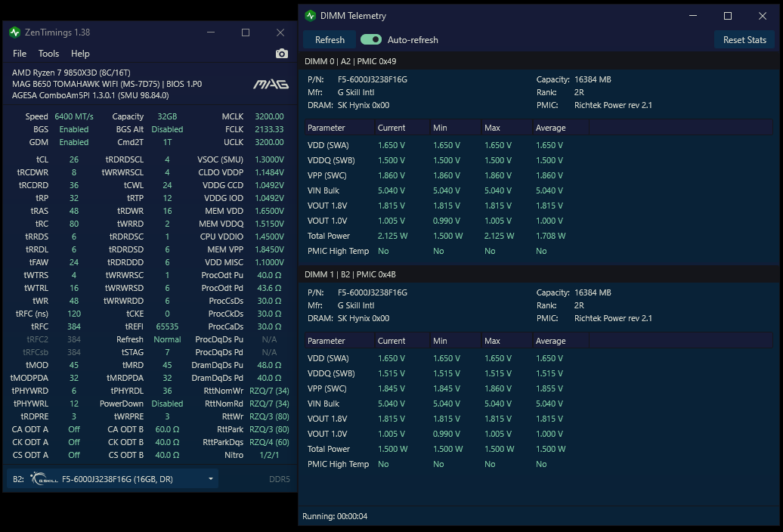Click the 'AMD Ryzen 7 9850X3D (8C/16T)' line
Viewport: 783px width, 532px height.
[x=71, y=73]
